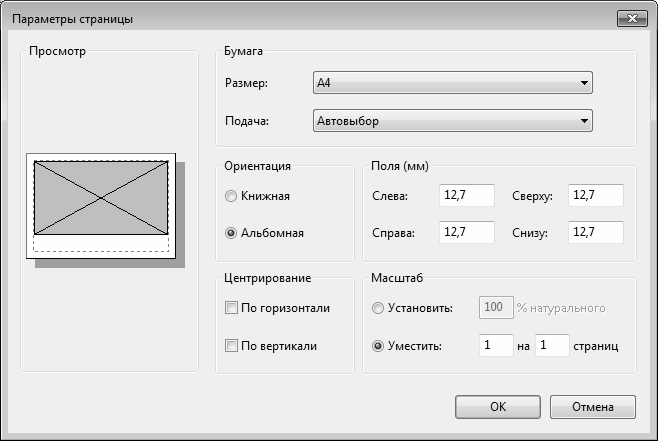Choose the Установить scale radio button
This screenshot has height=441, width=658.
[378, 308]
